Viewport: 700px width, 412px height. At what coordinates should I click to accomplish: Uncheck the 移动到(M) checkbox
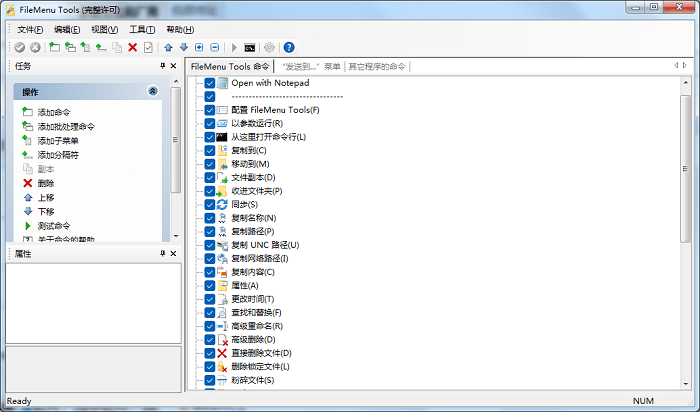[210, 164]
